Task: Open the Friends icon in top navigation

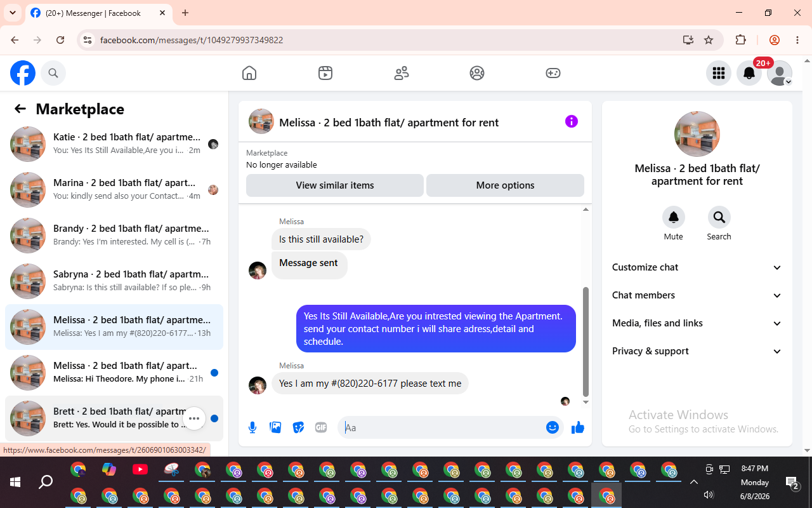Action: [x=402, y=73]
